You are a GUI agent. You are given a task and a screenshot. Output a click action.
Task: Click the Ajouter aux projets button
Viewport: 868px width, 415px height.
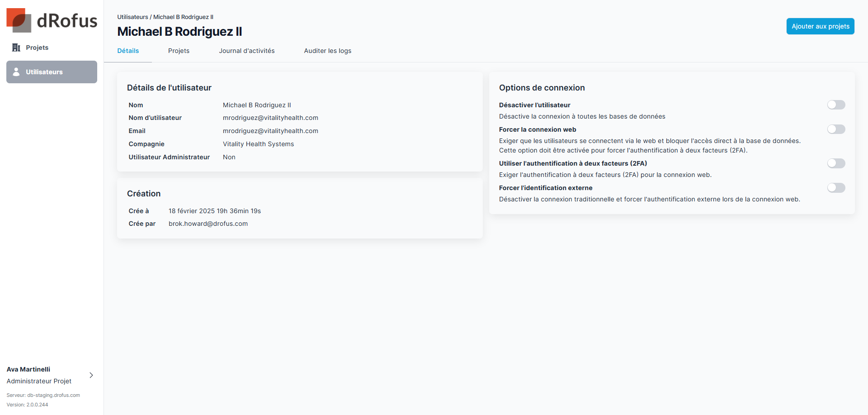pos(820,26)
